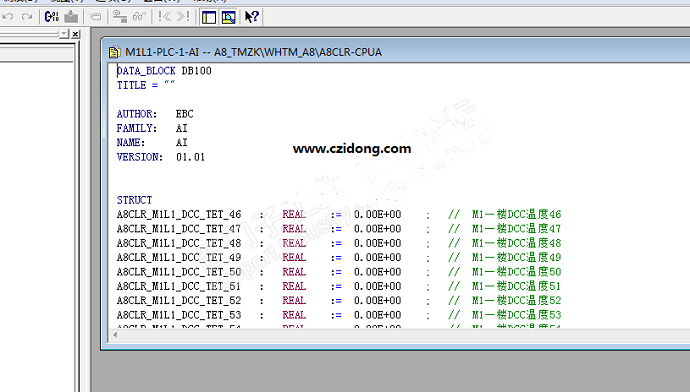Click the Compile icon in toolbar
690x392 pixels.
click(x=51, y=17)
